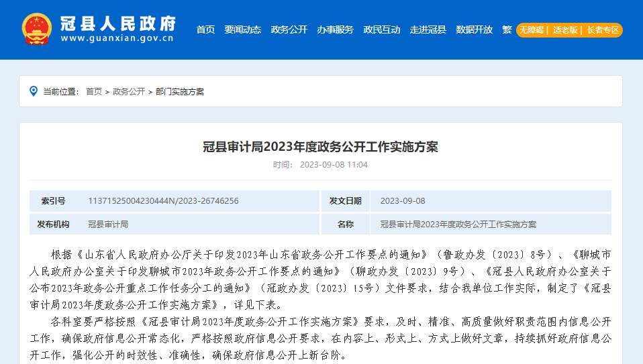The width and height of the screenshot is (643, 364).
Task: Click 政务公开 in the breadcrumb
Action: (x=129, y=92)
